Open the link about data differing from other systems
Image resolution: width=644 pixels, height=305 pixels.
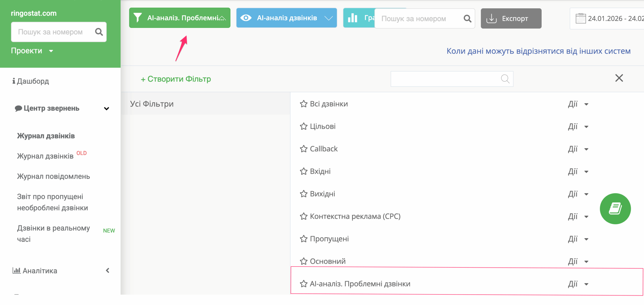[538, 51]
